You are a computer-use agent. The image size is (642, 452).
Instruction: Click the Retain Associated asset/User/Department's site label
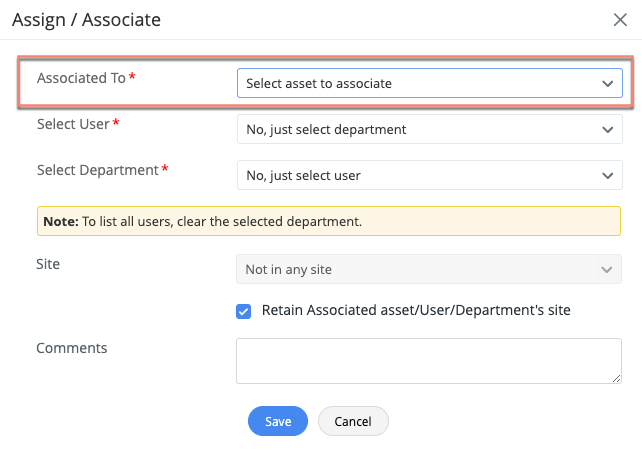[x=416, y=310]
